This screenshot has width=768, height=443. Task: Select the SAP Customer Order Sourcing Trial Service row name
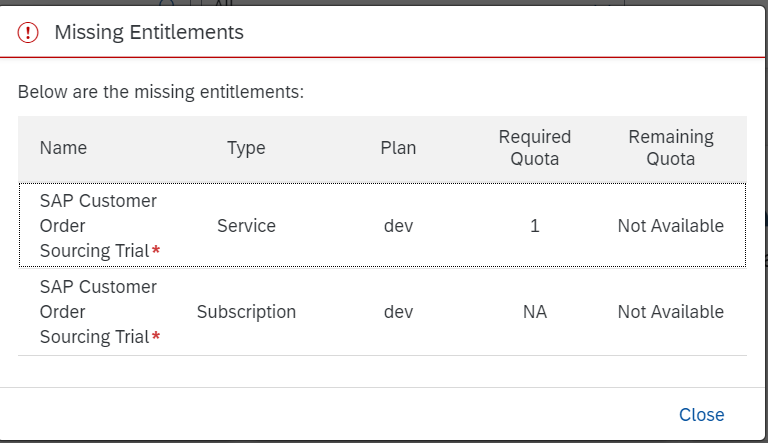[97, 226]
